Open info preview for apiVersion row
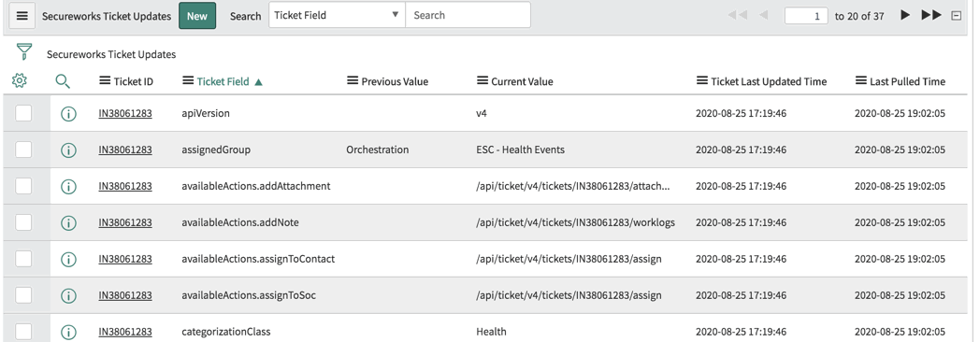The height and width of the screenshot is (342, 980). tap(69, 114)
